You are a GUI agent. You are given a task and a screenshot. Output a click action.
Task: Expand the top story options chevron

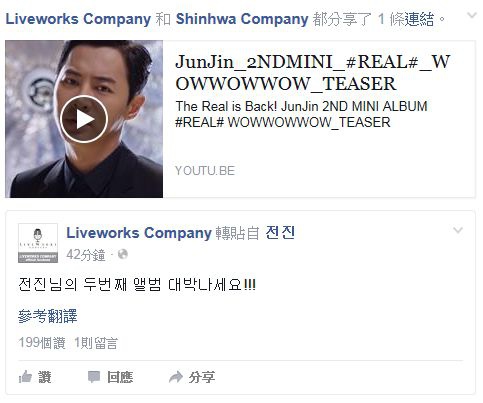(x=471, y=15)
